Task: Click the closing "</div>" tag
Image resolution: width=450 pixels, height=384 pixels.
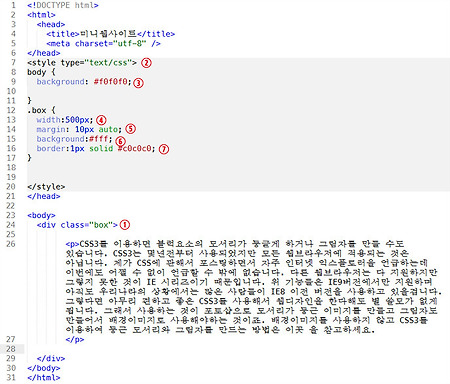Action: coord(51,359)
